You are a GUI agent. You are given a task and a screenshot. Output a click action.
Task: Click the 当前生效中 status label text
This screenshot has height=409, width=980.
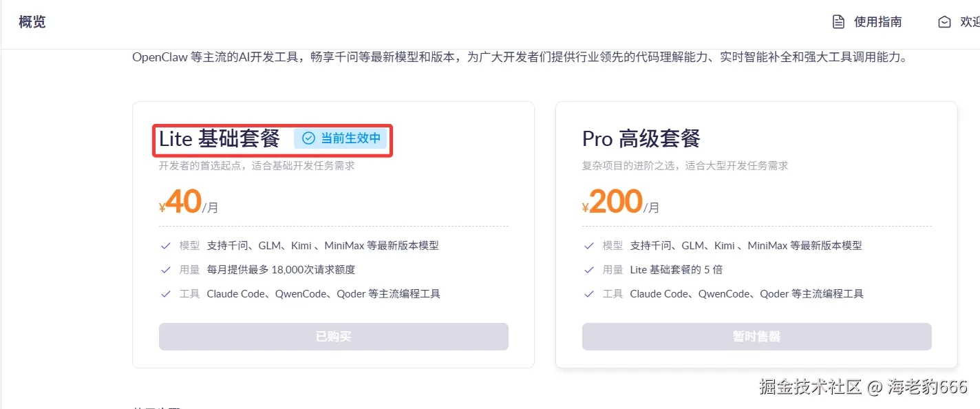click(x=350, y=138)
